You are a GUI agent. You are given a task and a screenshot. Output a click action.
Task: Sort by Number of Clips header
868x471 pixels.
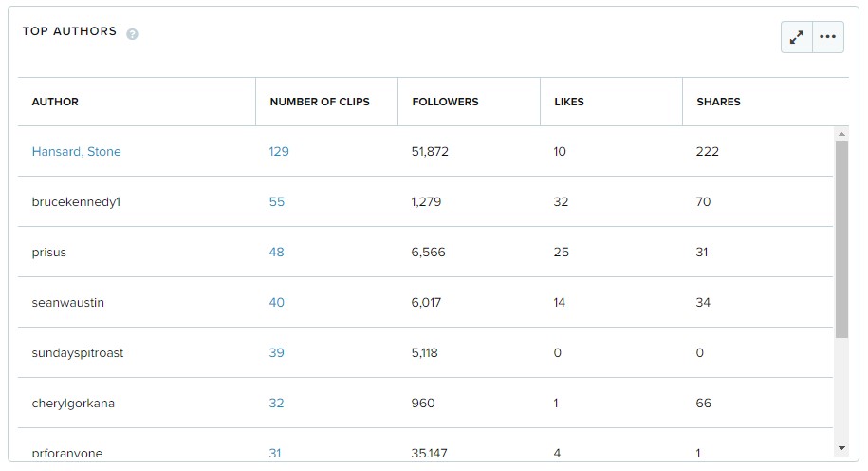pyautogui.click(x=320, y=102)
